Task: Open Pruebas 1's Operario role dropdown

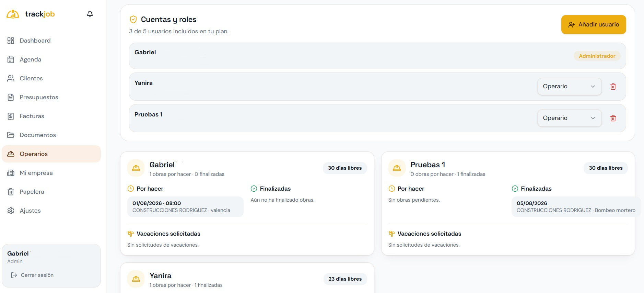Action: pos(570,118)
